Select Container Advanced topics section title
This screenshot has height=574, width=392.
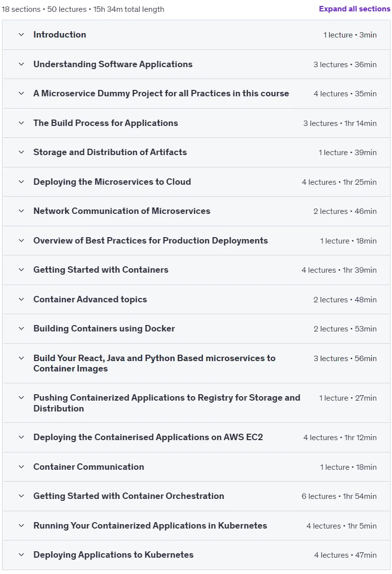pos(90,299)
